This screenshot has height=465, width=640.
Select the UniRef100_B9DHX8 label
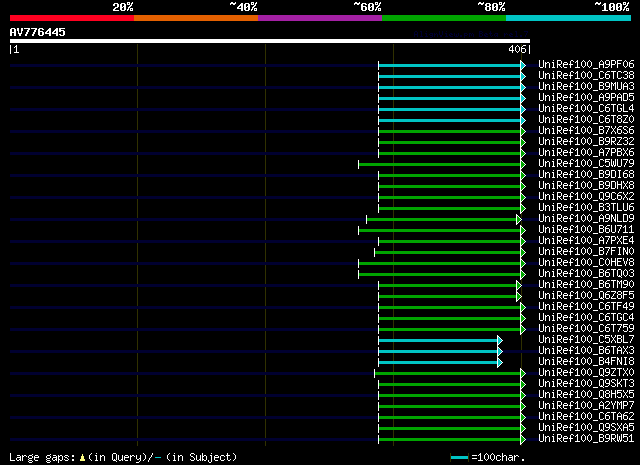tap(586, 185)
